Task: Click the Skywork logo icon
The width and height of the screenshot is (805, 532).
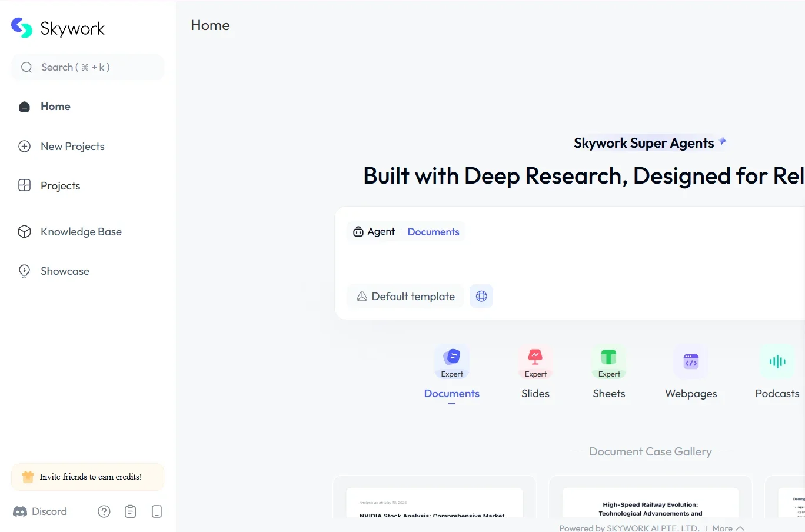Action: (x=22, y=28)
